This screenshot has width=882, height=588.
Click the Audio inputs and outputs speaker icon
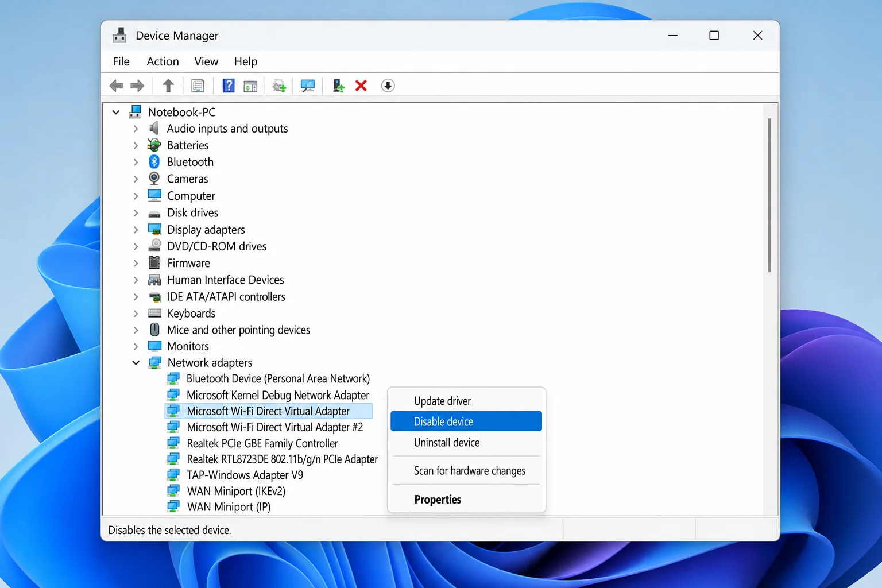(x=154, y=129)
